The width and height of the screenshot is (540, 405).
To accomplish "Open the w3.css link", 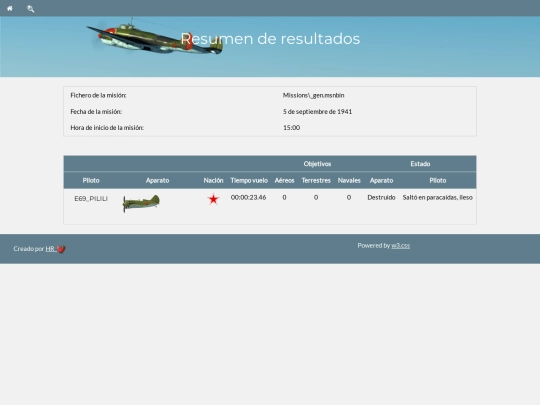I will [401, 246].
